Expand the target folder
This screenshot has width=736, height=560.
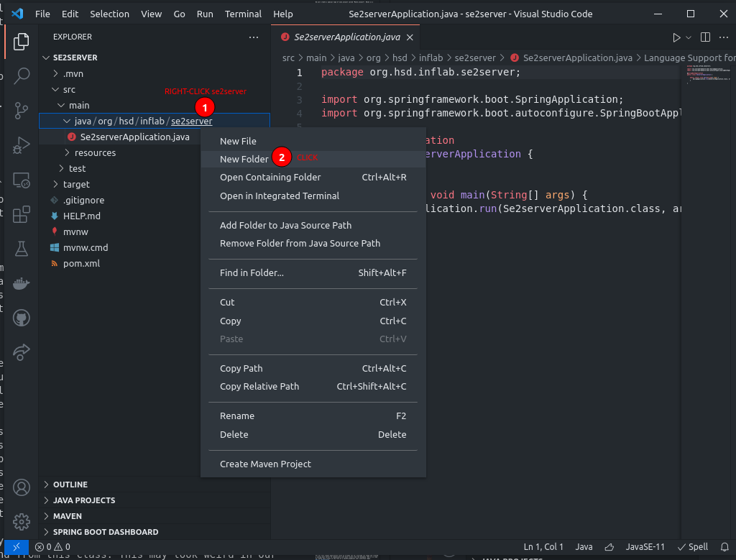55,184
